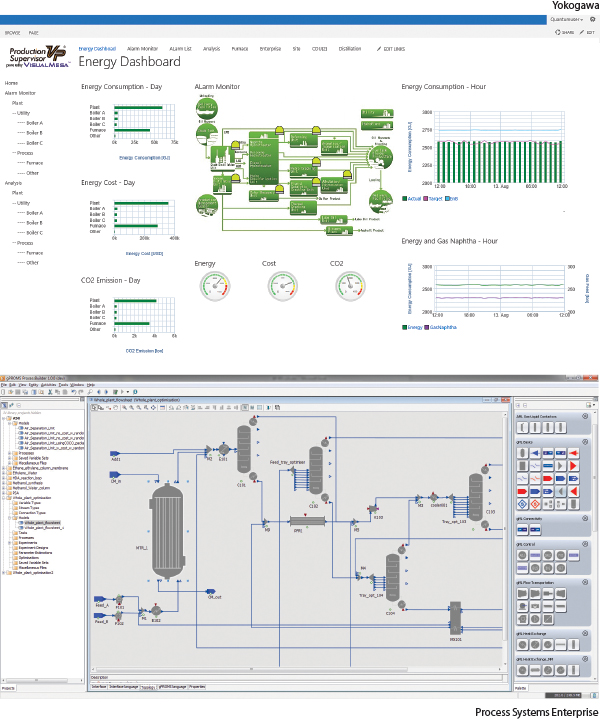This screenshot has width=600, height=722.
Task: Expand the Whole_plant_optimisation2 project node
Action: (x=4, y=573)
